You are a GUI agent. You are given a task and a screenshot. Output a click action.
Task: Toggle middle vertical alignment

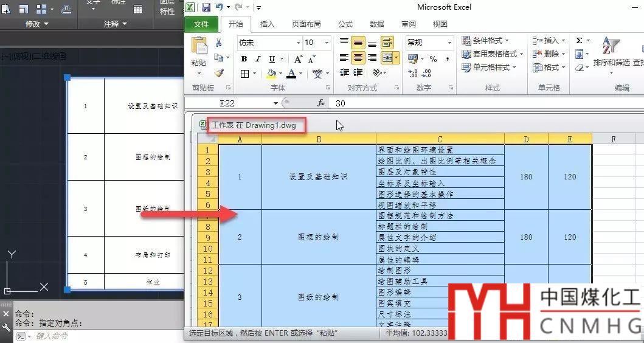tap(358, 43)
